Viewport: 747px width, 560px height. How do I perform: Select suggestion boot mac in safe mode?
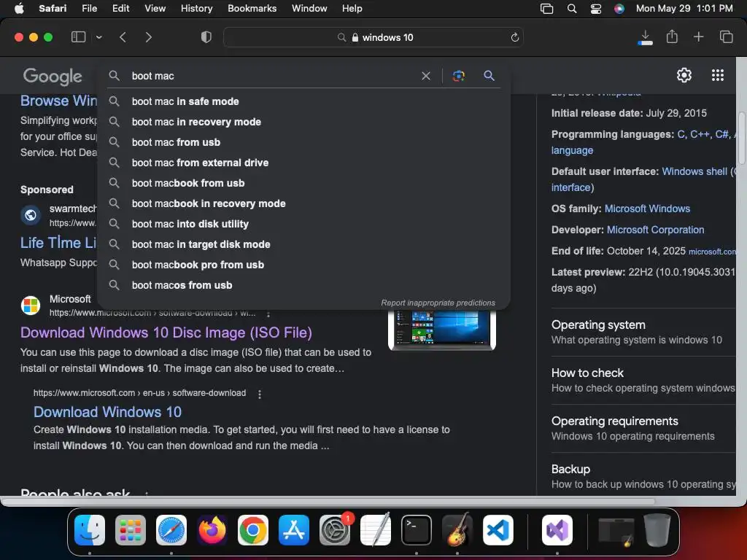(x=304, y=101)
